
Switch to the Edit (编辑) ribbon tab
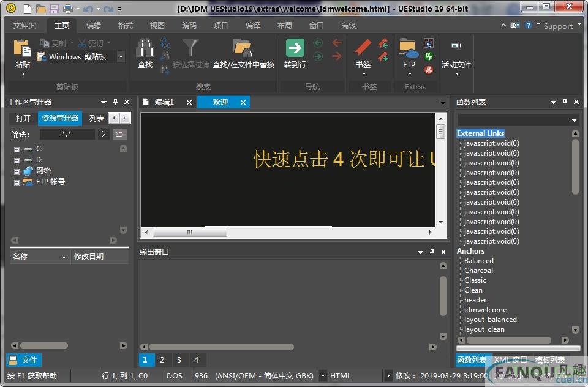coord(93,26)
